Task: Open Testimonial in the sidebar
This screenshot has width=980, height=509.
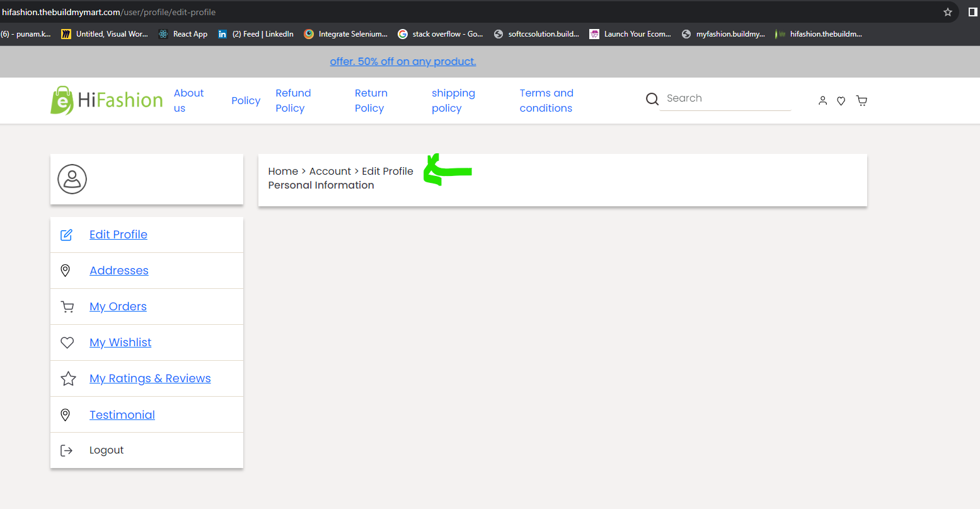Action: tap(122, 415)
